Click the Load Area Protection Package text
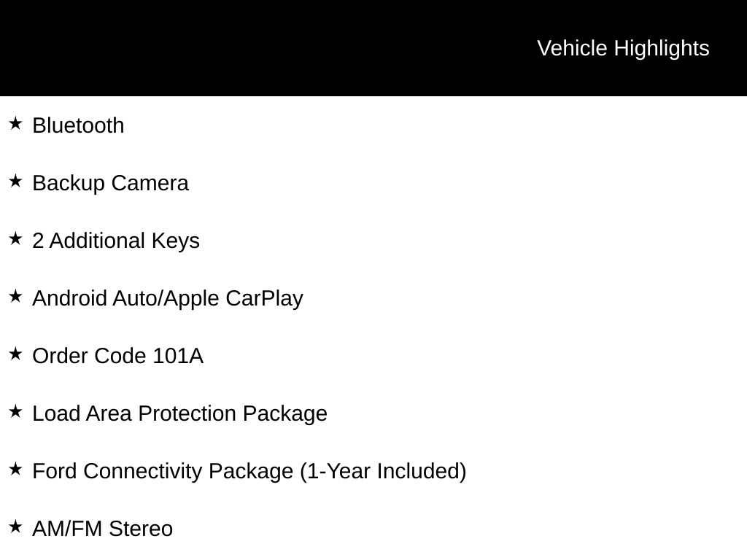The height and width of the screenshot is (560, 747). click(179, 414)
